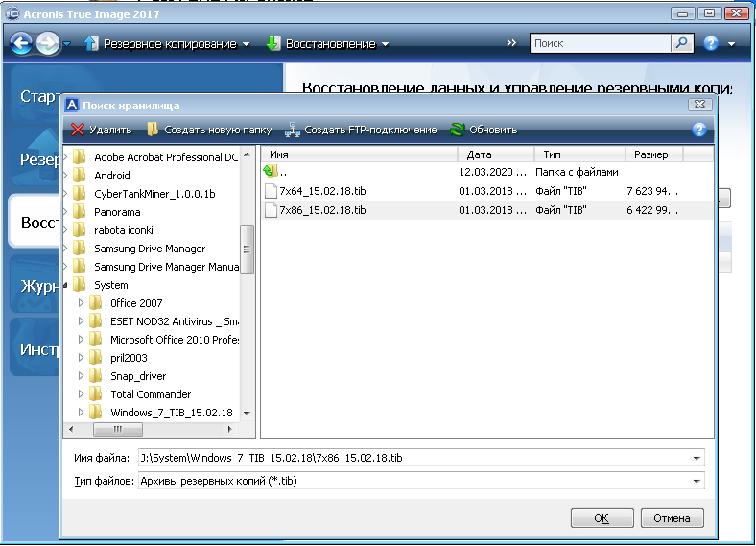Click 7x86_15.02.18.tib file icon
Image resolution: width=756 pixels, height=546 pixels.
[x=271, y=210]
